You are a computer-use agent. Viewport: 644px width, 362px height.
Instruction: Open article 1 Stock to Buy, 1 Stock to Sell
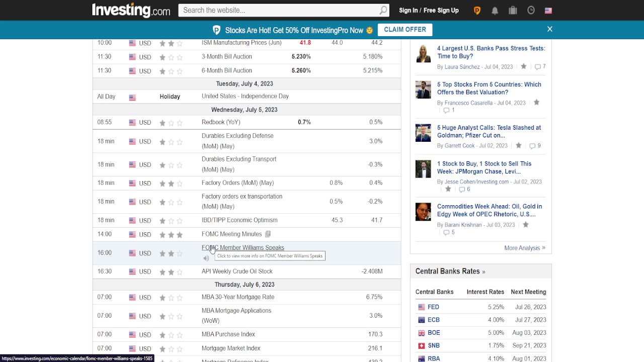pos(484,167)
